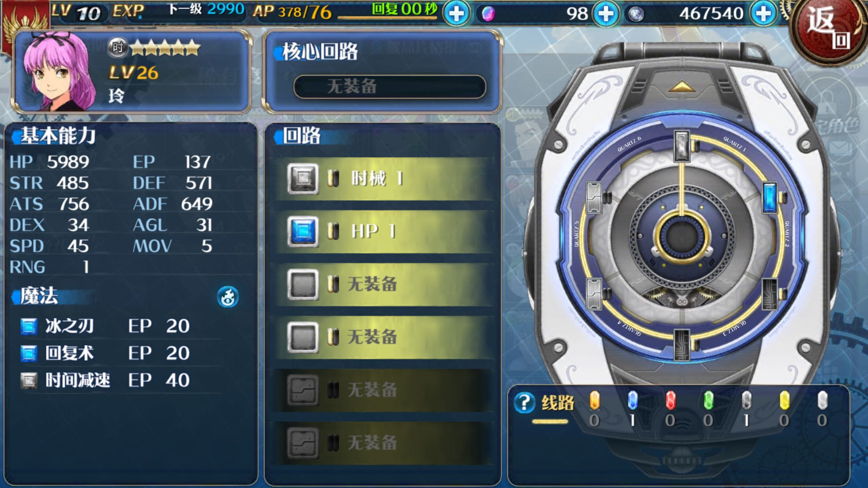
Task: Open the 核心回路 无装备 master quartz slot
Action: point(390,87)
